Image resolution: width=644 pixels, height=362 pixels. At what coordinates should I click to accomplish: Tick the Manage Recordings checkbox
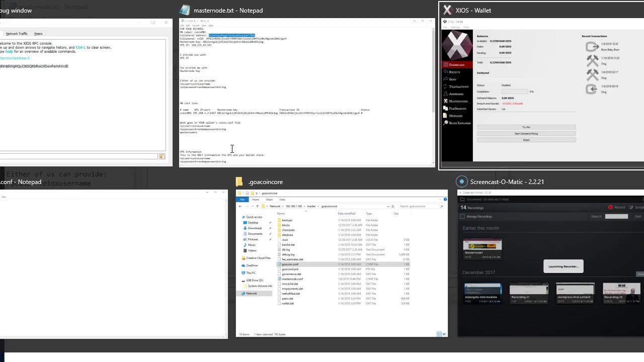tap(462, 217)
